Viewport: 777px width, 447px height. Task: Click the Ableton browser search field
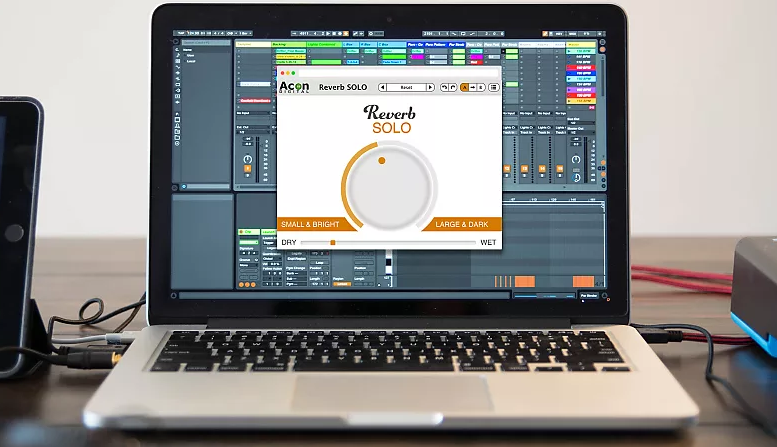(206, 43)
